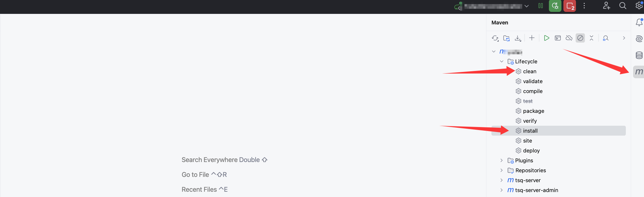Click the Add Maven Projects plus icon
This screenshot has width=644, height=197.
532,38
